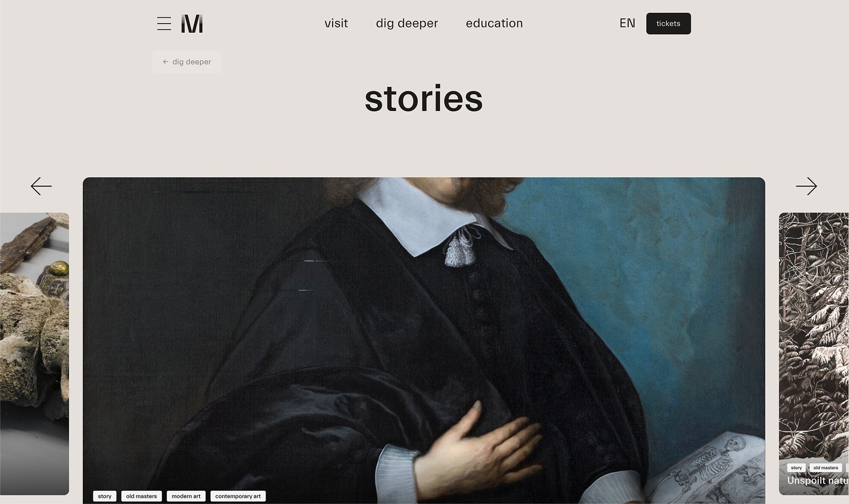
Task: Select the modern art tag
Action: (186, 496)
